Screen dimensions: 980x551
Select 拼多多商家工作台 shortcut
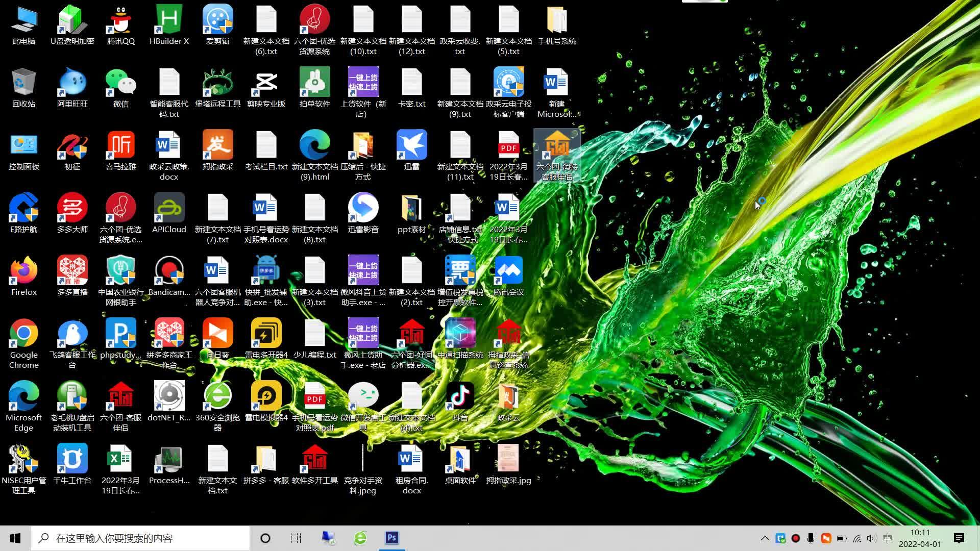pos(169,344)
